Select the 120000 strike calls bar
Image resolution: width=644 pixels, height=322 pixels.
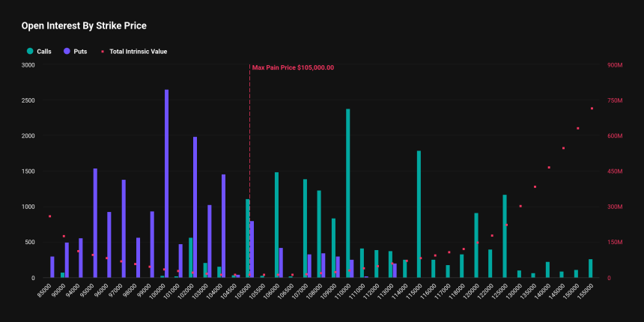point(476,245)
